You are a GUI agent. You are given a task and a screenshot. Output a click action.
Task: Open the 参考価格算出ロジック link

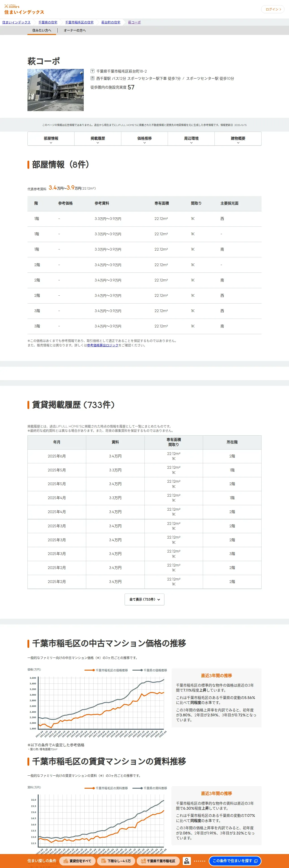click(103, 345)
